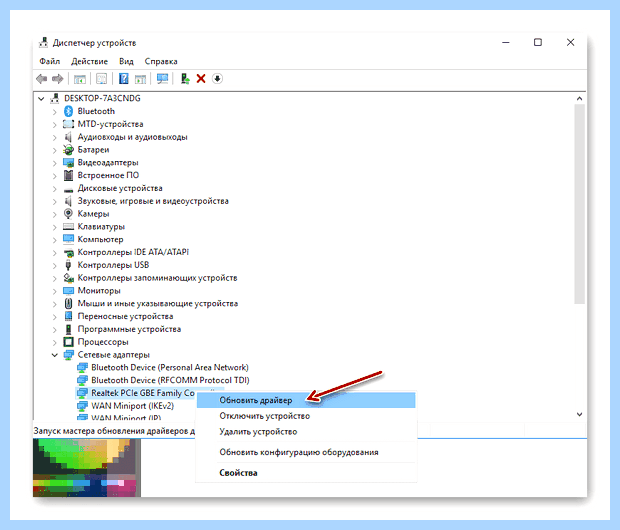Click the show hidden devices toolbar icon
Viewport: 620px width, 530px height.
(x=80, y=79)
